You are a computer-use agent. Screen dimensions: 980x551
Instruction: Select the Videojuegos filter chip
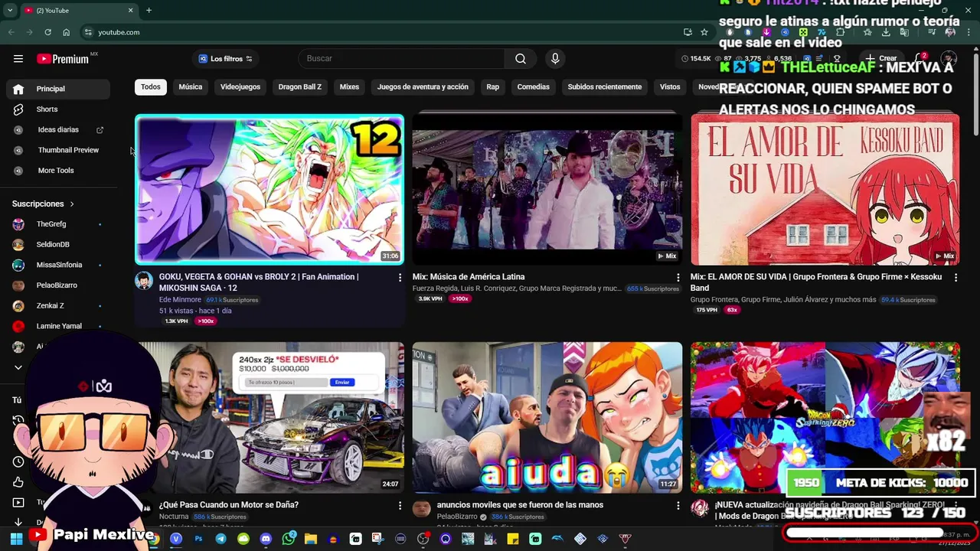tap(240, 86)
